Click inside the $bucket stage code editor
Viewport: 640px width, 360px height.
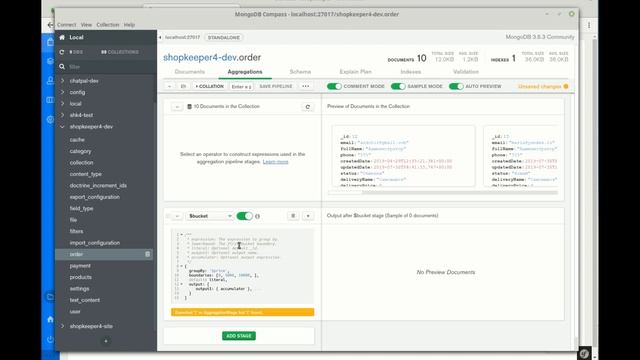242,266
